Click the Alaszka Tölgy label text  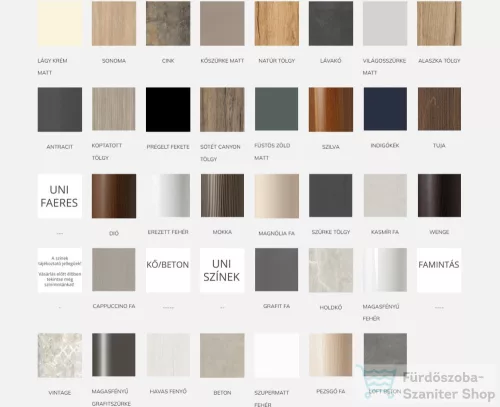tap(439, 61)
